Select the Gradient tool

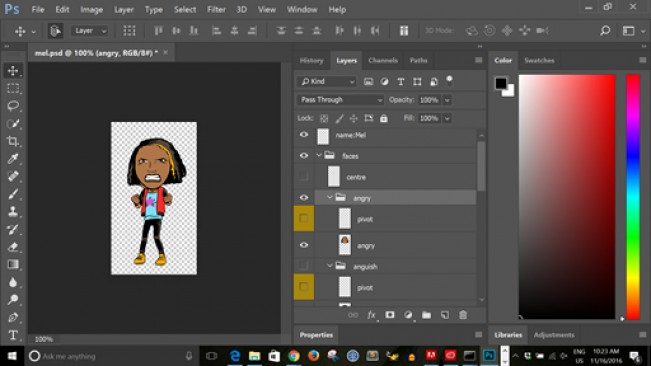(x=13, y=264)
